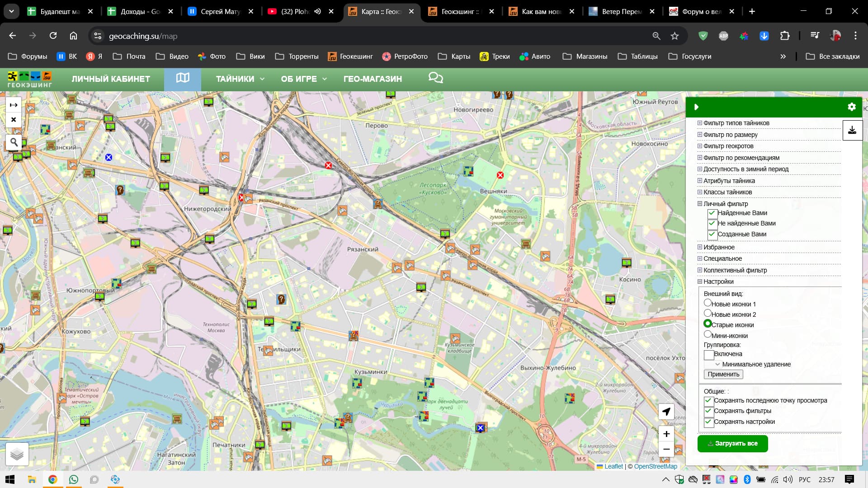The width and height of the screenshot is (868, 488).
Task: Open filter panel settings gear icon
Action: click(852, 107)
